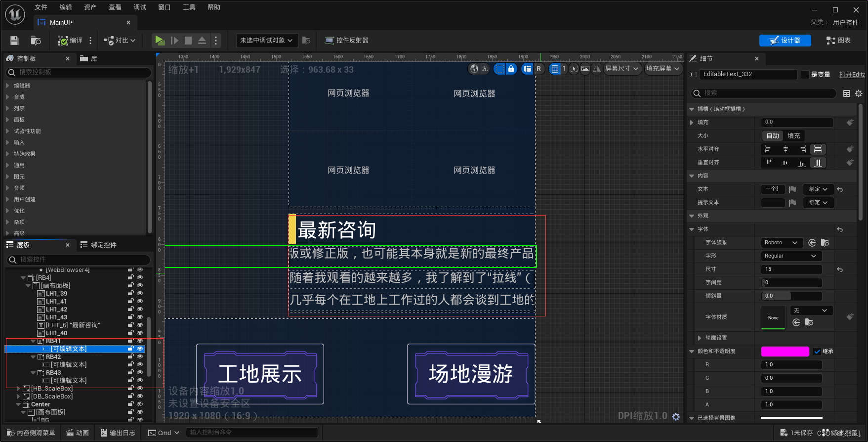Screen dimensions: 868x442
Task: Reset 尺寸 font size to default arrow
Action: click(x=840, y=269)
